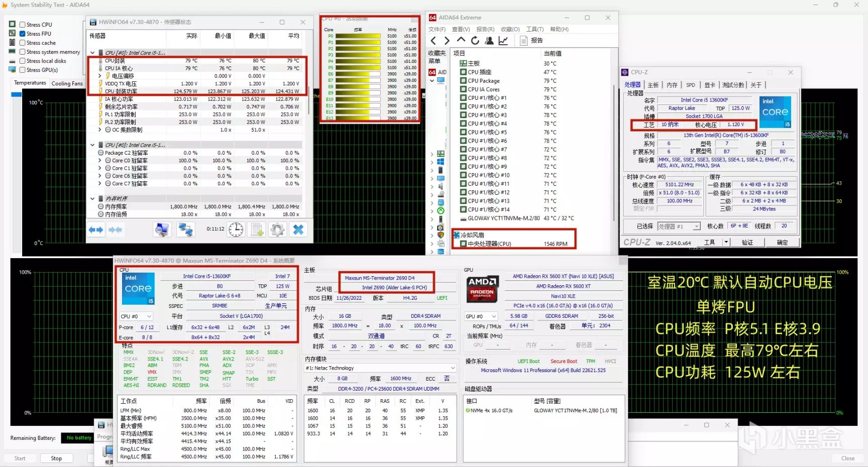
Task: Click the Start button in stability test
Action: 20,458
